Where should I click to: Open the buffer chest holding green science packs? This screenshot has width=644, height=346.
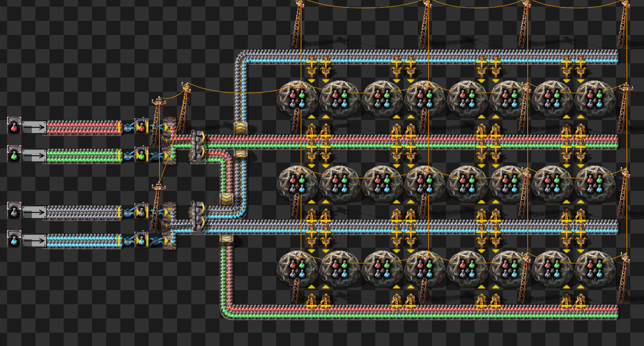(141, 155)
